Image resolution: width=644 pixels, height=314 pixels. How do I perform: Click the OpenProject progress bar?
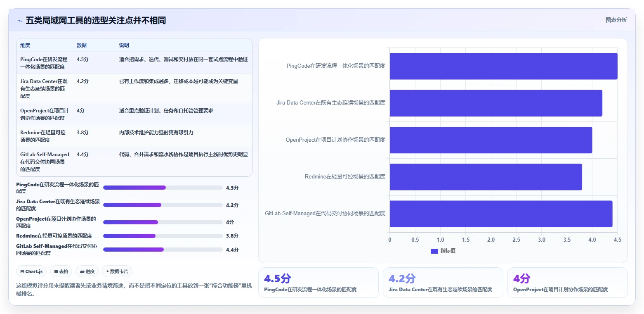(163, 222)
